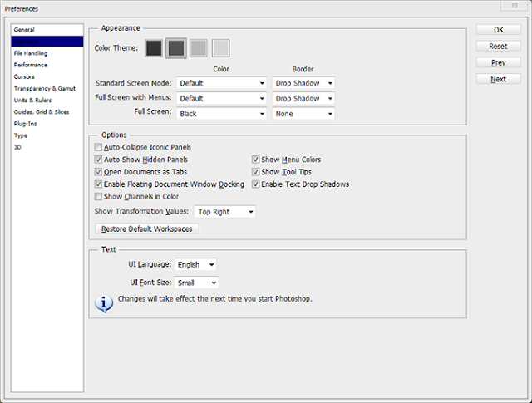The width and height of the screenshot is (532, 403).
Task: Toggle Show Channels in Color checkbox
Action: 98,196
